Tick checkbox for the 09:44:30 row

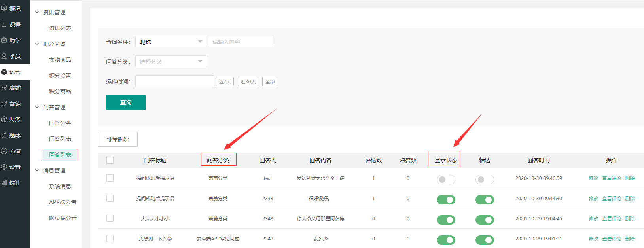click(x=110, y=198)
